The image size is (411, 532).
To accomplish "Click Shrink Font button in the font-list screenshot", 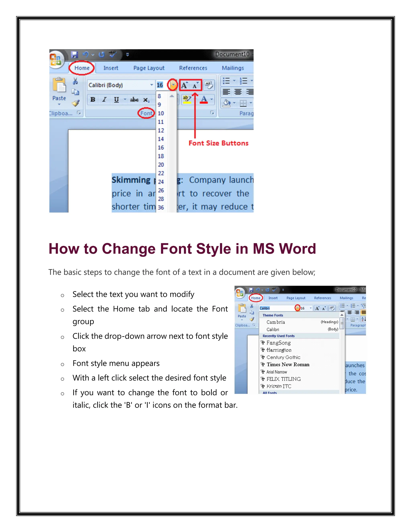I will [x=324, y=308].
